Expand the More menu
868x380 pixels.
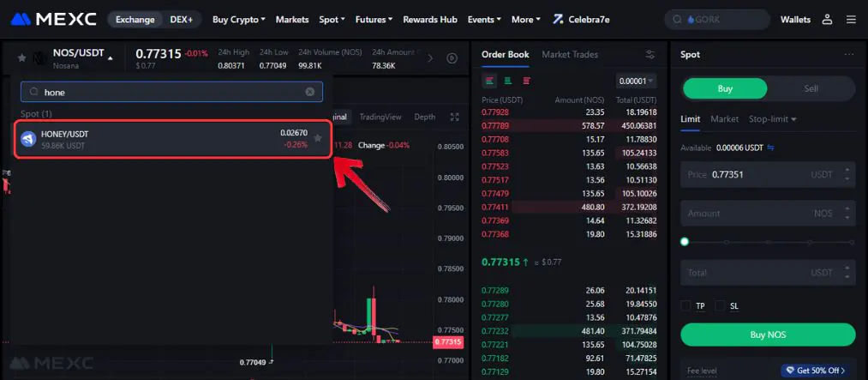(x=526, y=20)
